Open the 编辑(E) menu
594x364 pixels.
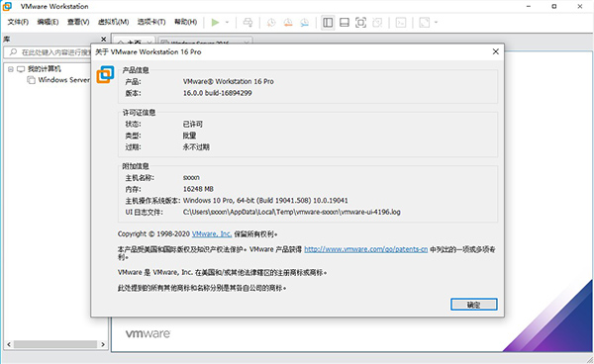click(48, 22)
